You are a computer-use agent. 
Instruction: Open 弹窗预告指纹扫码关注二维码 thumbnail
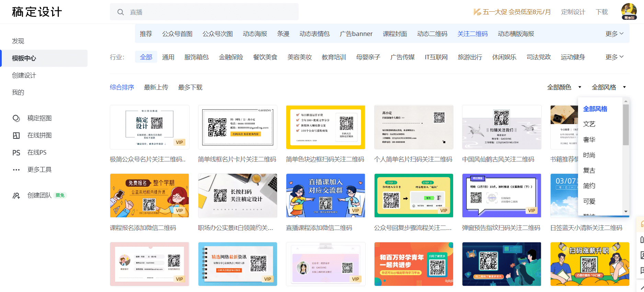point(502,195)
